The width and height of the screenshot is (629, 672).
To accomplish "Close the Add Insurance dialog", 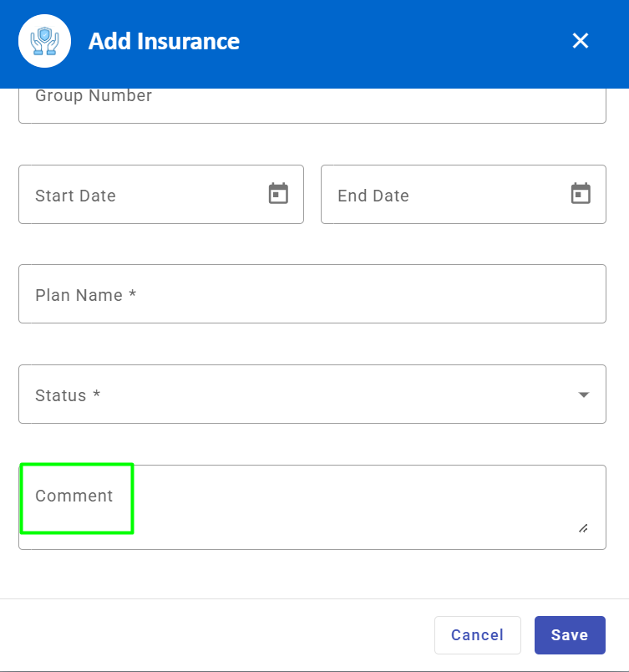I will [581, 41].
